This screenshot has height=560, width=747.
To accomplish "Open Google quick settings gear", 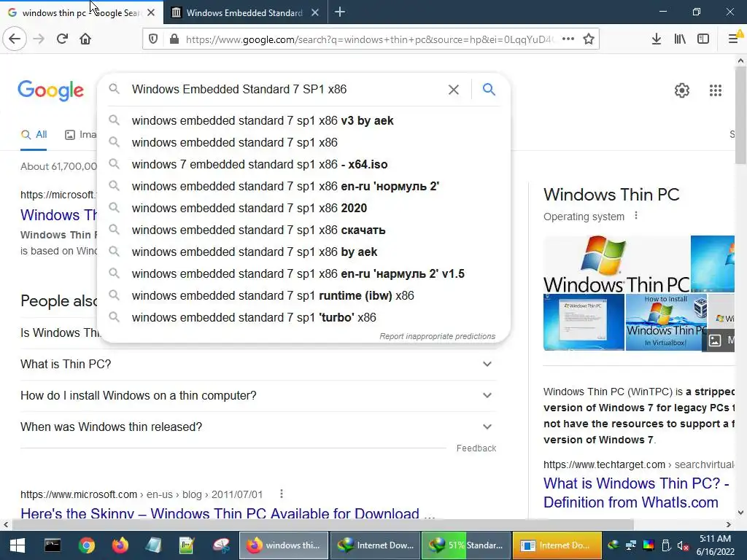I will (x=682, y=90).
